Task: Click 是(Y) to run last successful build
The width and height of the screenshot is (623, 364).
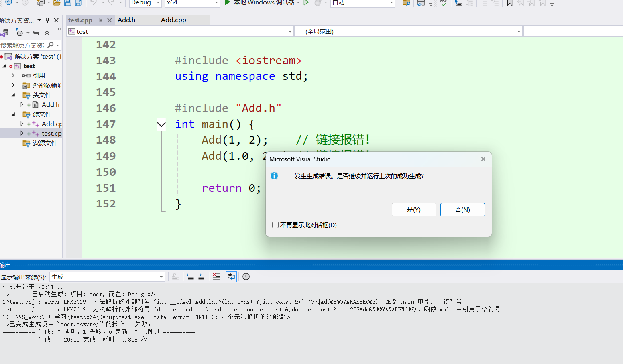Action: pos(414,209)
